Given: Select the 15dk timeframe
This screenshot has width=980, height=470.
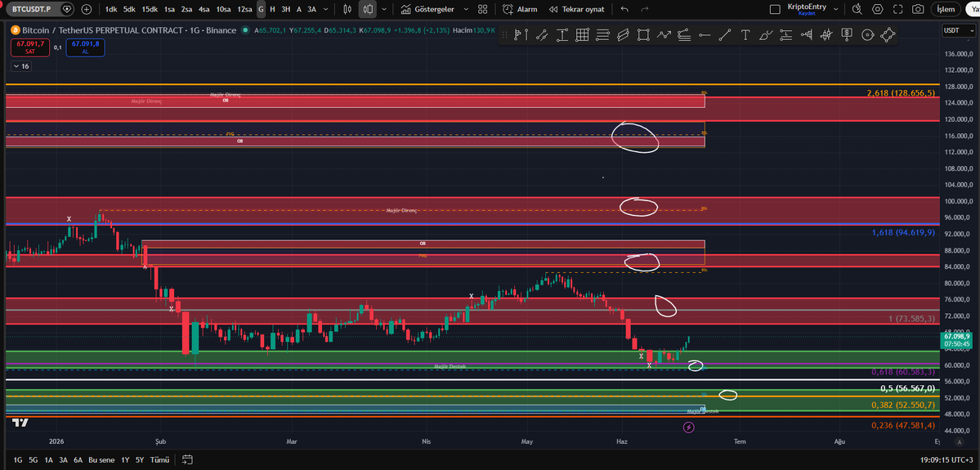Looking at the screenshot, I should click(150, 9).
